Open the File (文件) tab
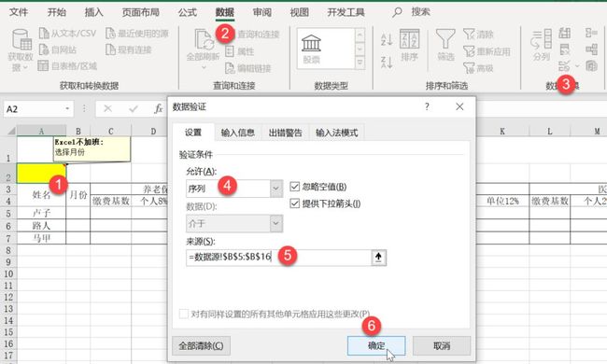 (18, 12)
